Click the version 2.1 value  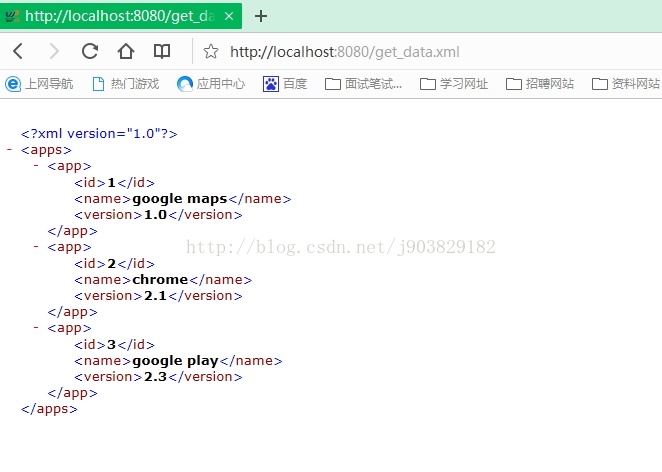(155, 296)
